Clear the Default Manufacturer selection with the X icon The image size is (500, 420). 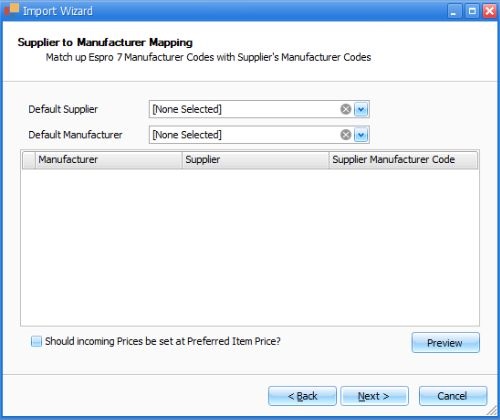pyautogui.click(x=346, y=135)
